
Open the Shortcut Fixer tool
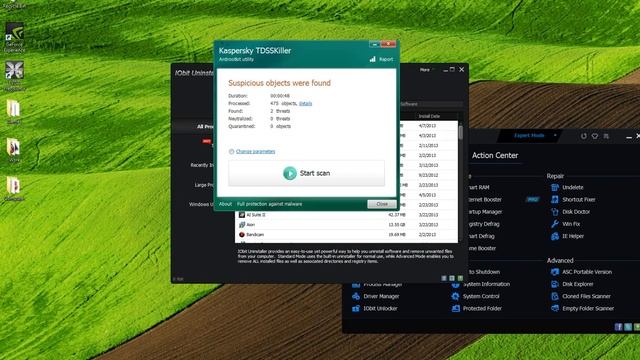[573, 200]
